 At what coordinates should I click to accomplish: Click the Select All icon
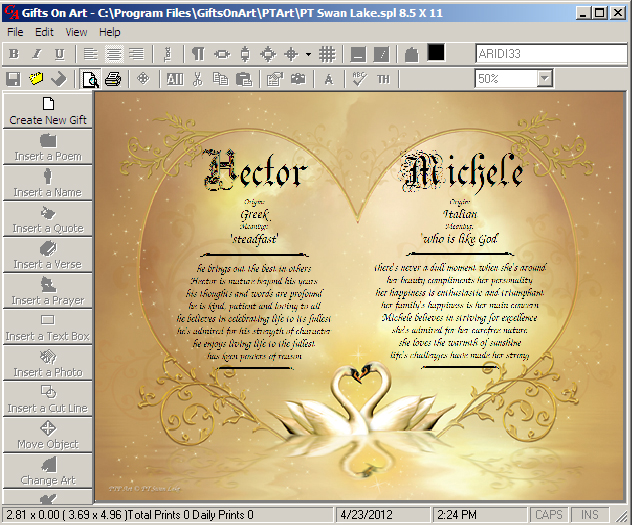coord(175,79)
